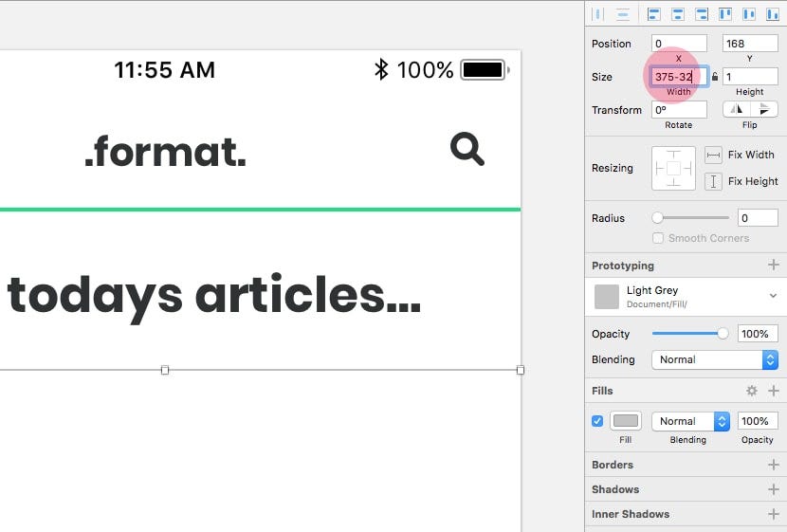Click the line's middle resize handle
787x532 pixels.
pos(165,370)
